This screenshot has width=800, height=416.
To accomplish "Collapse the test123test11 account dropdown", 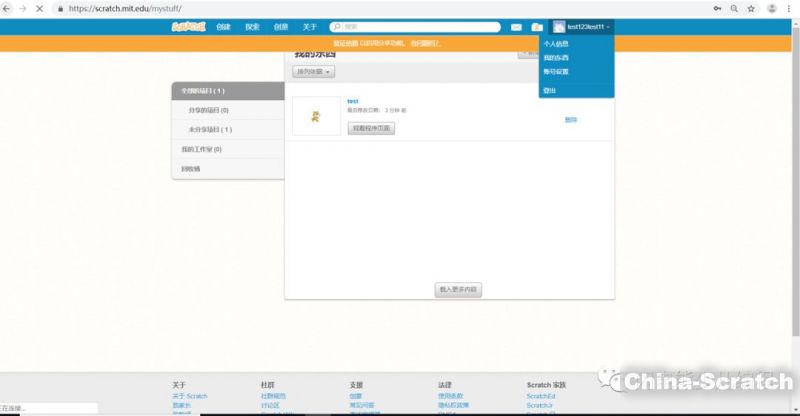I will 583,27.
